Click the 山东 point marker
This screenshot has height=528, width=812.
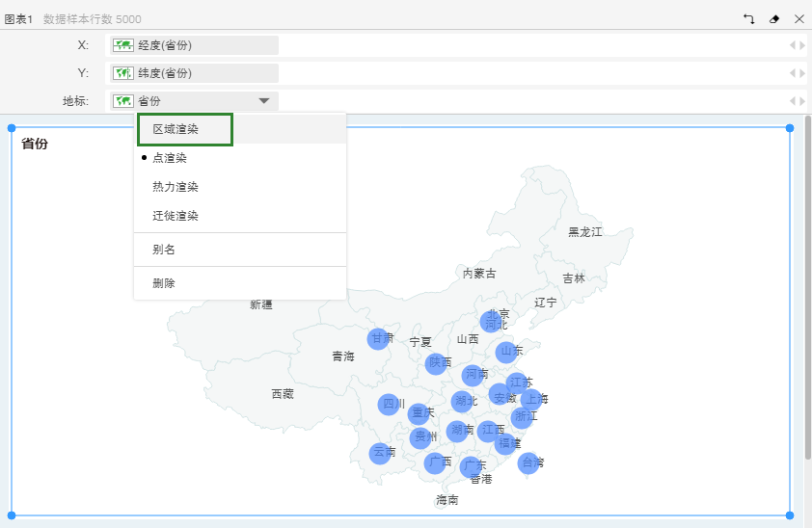[506, 353]
